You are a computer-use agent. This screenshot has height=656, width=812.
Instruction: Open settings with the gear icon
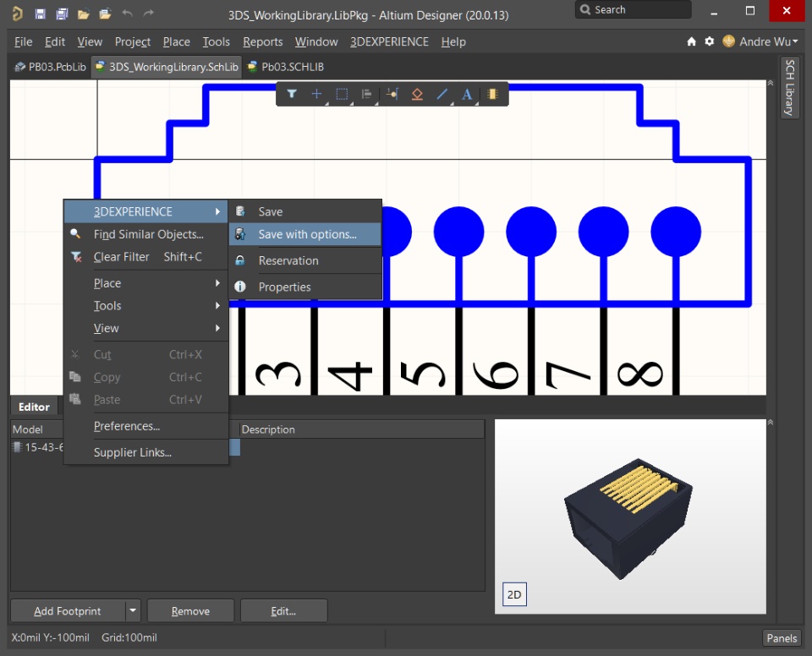click(710, 41)
